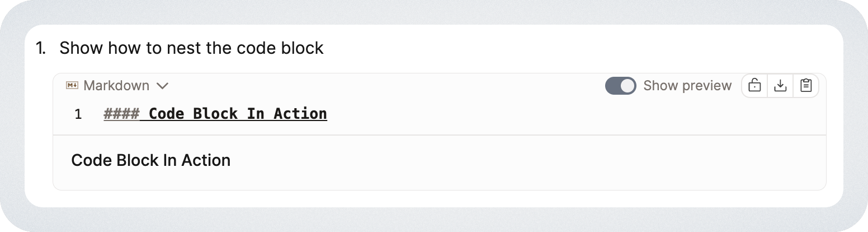Click the "####" heading marker in code
This screenshot has width=868, height=232.
pyautogui.click(x=121, y=114)
